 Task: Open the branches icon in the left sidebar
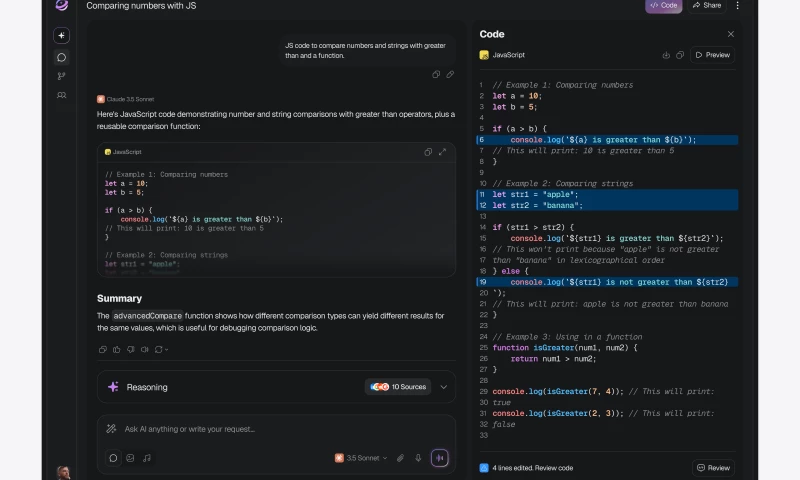click(x=61, y=76)
